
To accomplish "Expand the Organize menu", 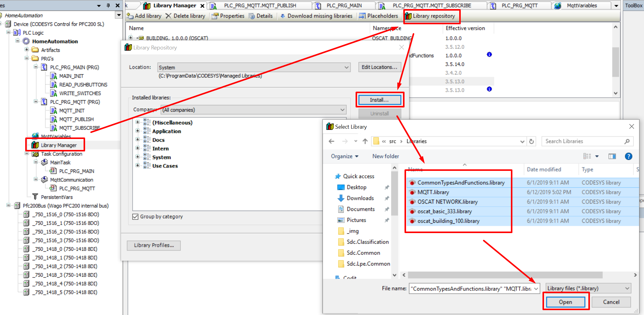I will [345, 156].
